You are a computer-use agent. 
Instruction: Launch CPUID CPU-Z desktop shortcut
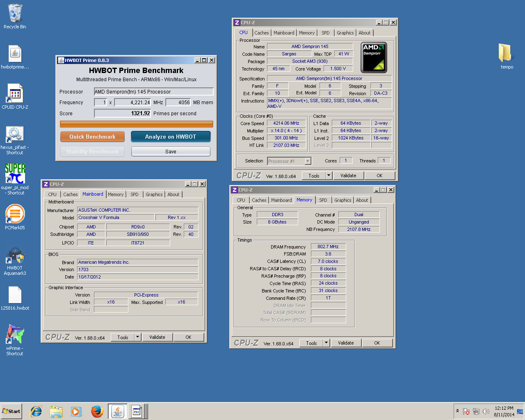pos(15,97)
